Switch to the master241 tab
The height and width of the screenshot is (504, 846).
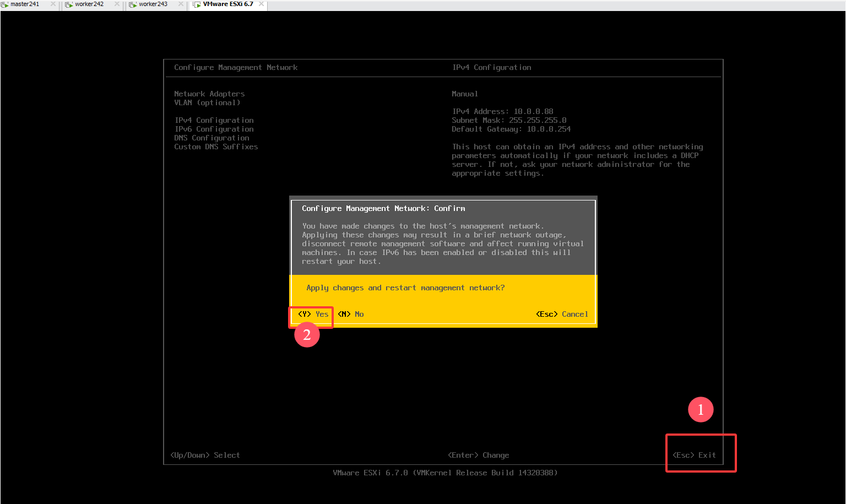coord(25,4)
